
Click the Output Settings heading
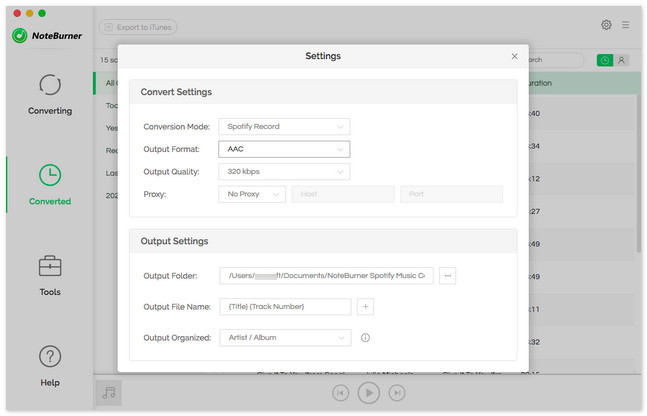coord(174,241)
